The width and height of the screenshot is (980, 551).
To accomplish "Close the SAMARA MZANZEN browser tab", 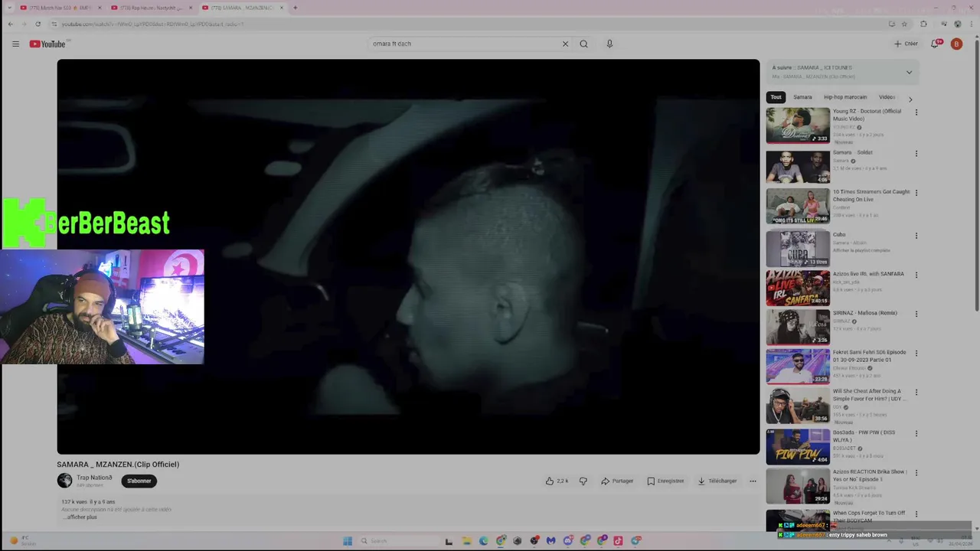I will pyautogui.click(x=282, y=8).
